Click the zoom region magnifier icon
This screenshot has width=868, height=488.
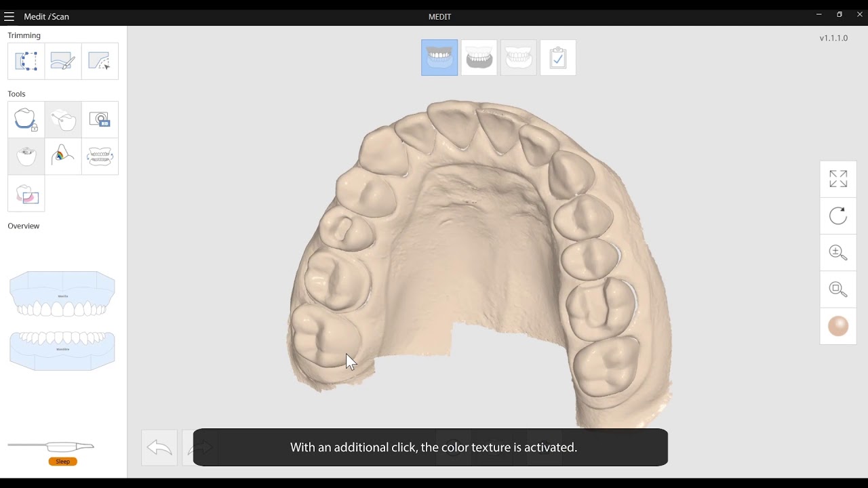(x=838, y=289)
